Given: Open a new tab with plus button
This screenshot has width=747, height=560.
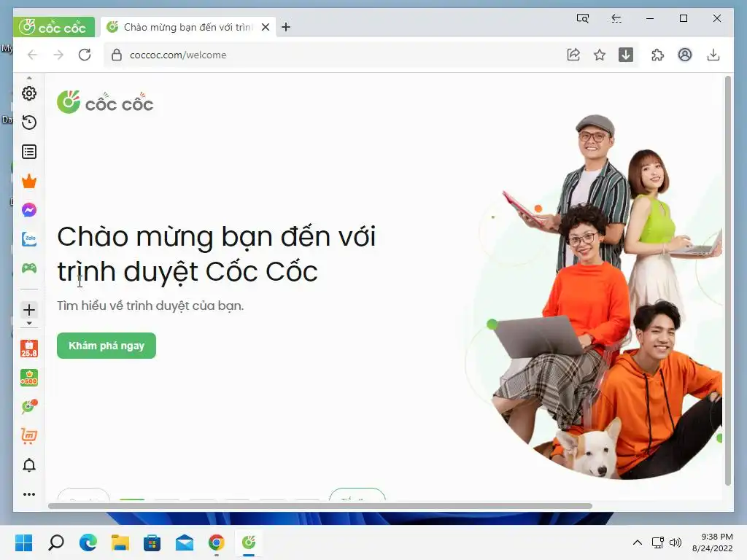Looking at the screenshot, I should pyautogui.click(x=286, y=27).
